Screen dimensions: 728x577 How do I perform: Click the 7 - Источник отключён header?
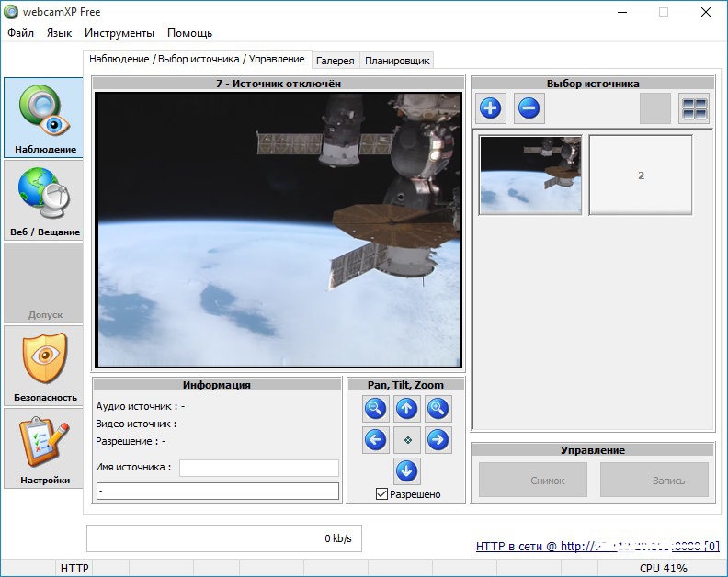click(279, 84)
